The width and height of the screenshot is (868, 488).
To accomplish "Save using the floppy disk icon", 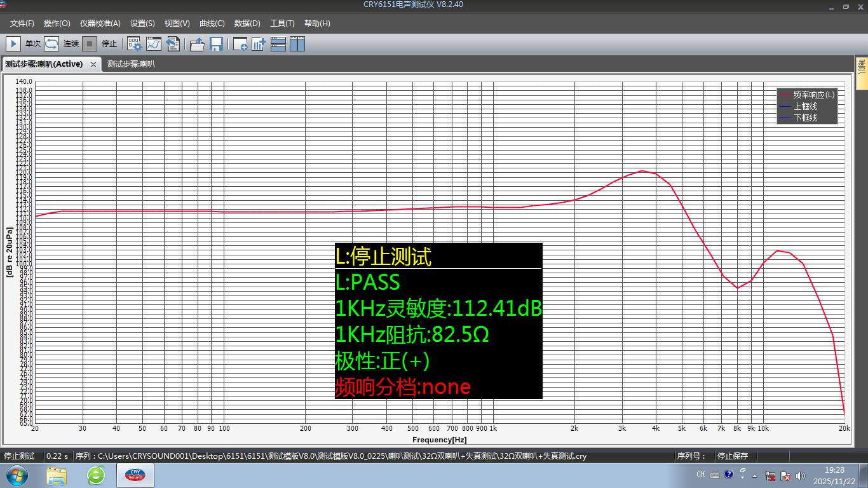I will (x=216, y=44).
